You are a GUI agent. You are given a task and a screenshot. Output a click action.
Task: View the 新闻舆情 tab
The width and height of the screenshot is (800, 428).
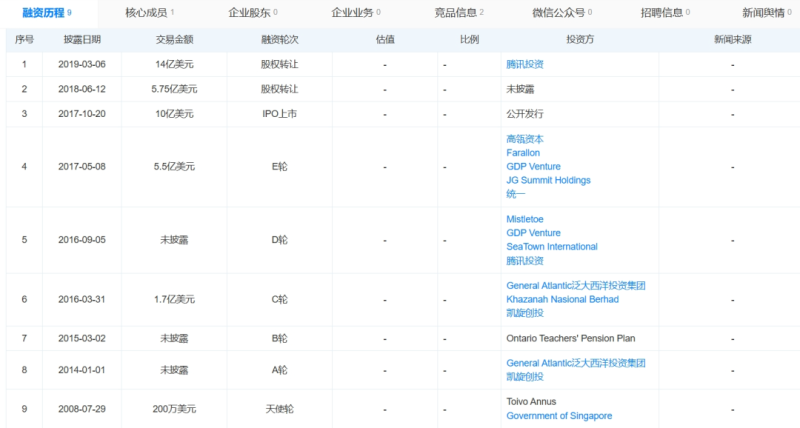point(766,13)
